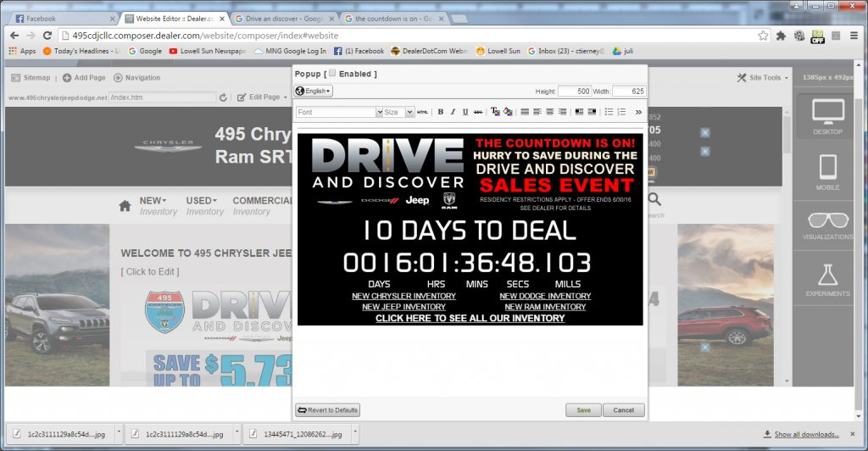
Task: Open the Sitemap tool
Action: tap(31, 77)
